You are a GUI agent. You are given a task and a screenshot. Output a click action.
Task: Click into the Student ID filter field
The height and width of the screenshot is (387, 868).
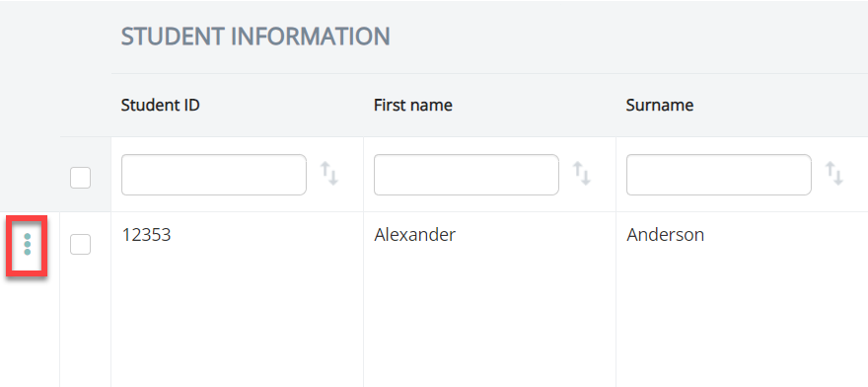tap(214, 175)
